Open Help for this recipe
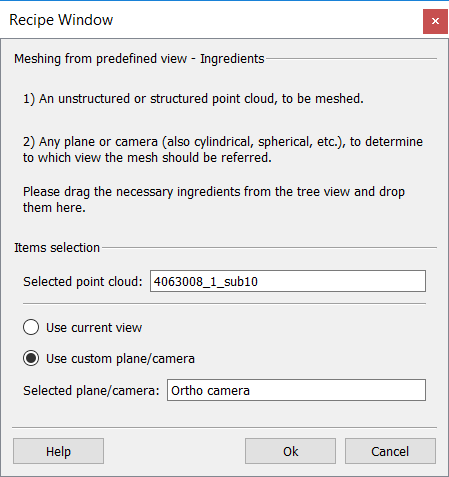The height and width of the screenshot is (477, 449). [x=58, y=451]
